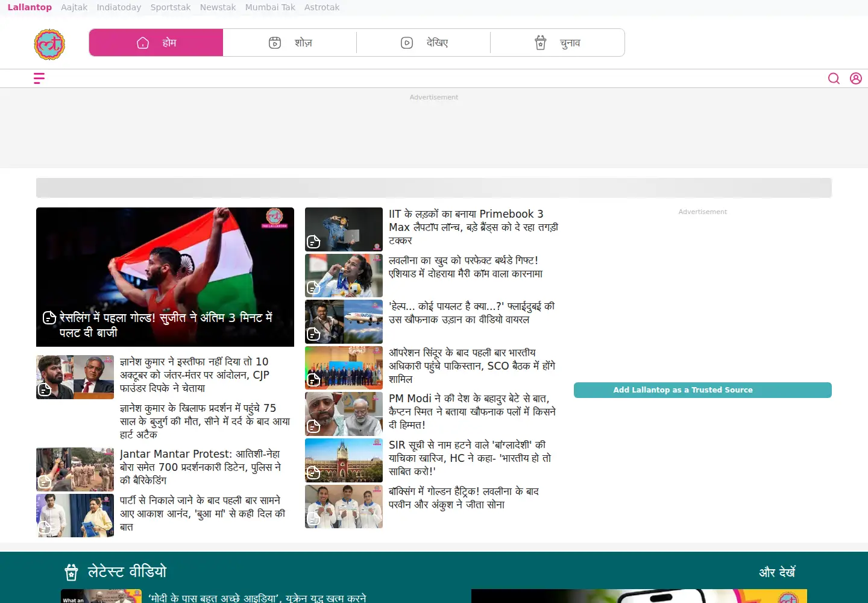The width and height of the screenshot is (868, 603).
Task: Open Mumbai Tak network link
Action: point(270,7)
